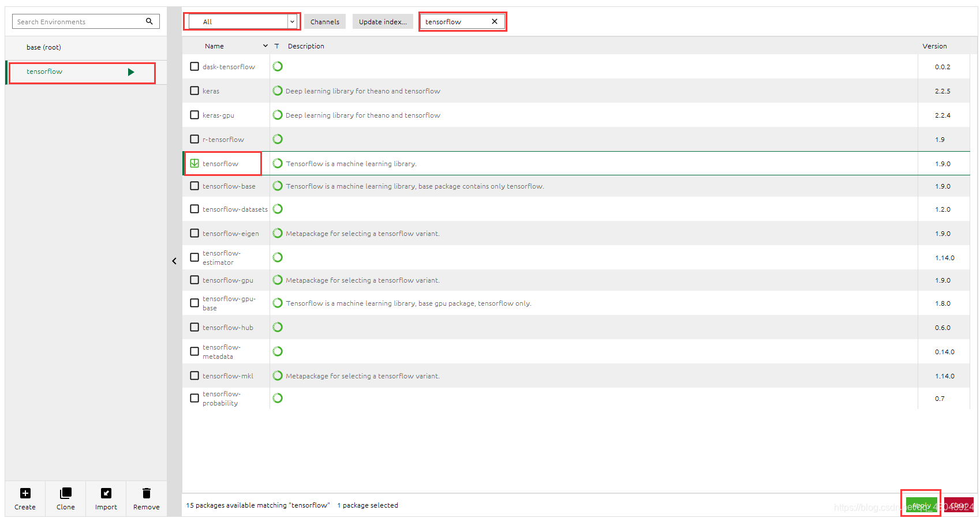Click version 1.9.0 of tensorflow package
Screen dimensions: 980x518
pyautogui.click(x=942, y=164)
